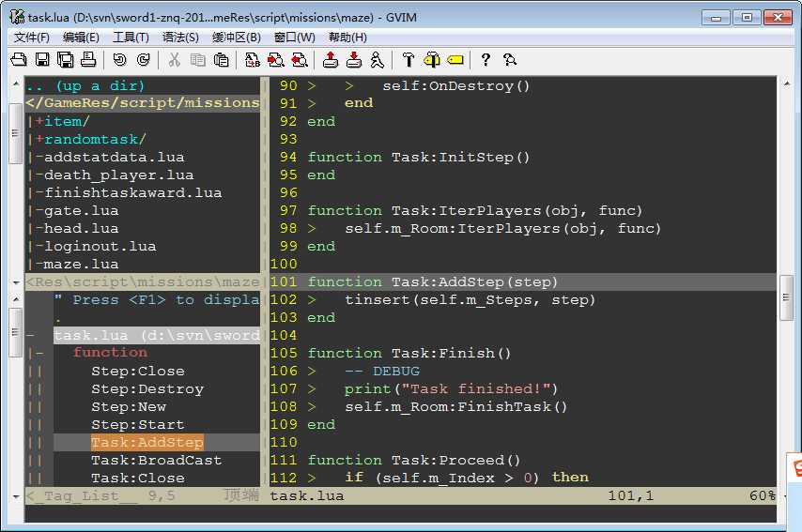Image resolution: width=802 pixels, height=532 pixels.
Task: Click the Find Previous icon
Action: click(x=300, y=60)
